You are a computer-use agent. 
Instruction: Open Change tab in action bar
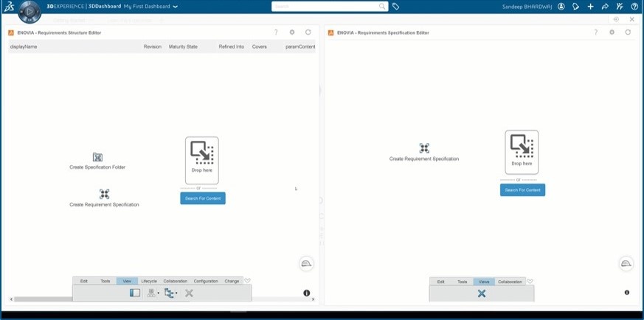click(x=232, y=281)
